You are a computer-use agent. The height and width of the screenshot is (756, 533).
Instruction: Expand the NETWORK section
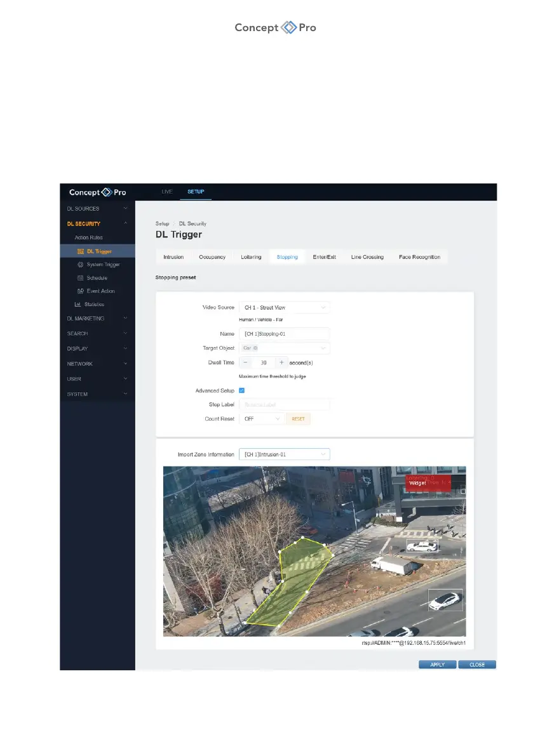(x=97, y=364)
